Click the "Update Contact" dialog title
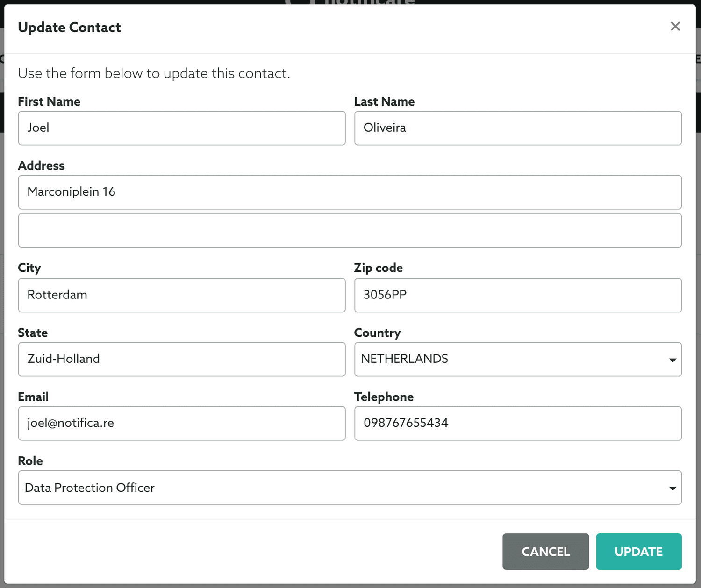The width and height of the screenshot is (701, 588). [69, 27]
